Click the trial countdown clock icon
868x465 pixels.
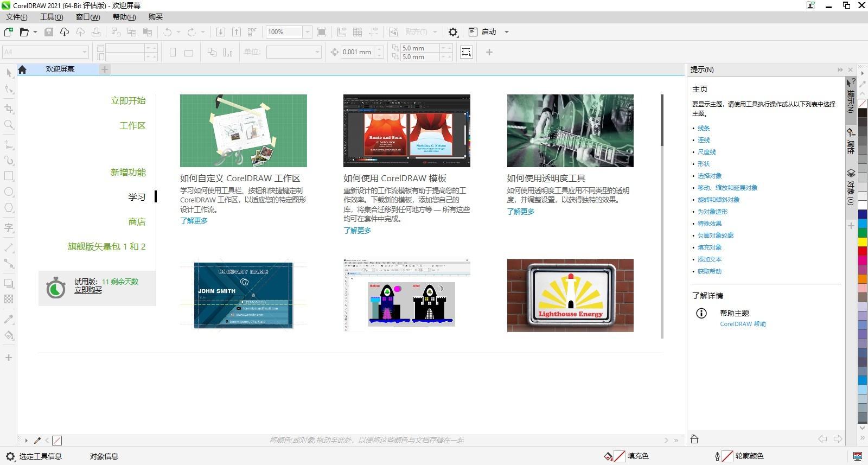pos(56,288)
